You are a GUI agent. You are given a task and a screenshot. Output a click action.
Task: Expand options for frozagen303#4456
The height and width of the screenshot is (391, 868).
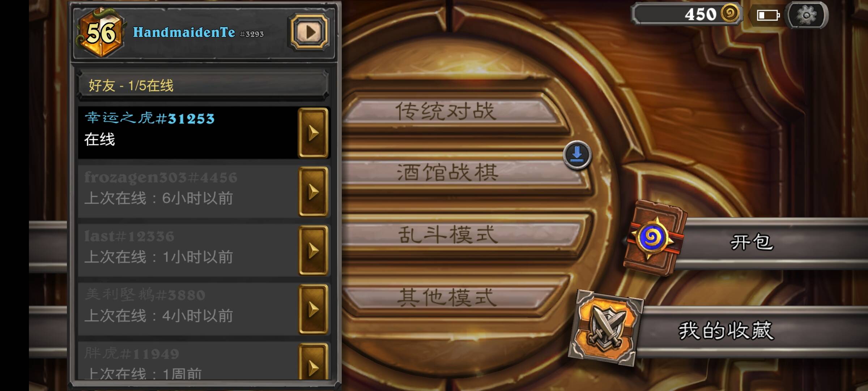coord(313,192)
